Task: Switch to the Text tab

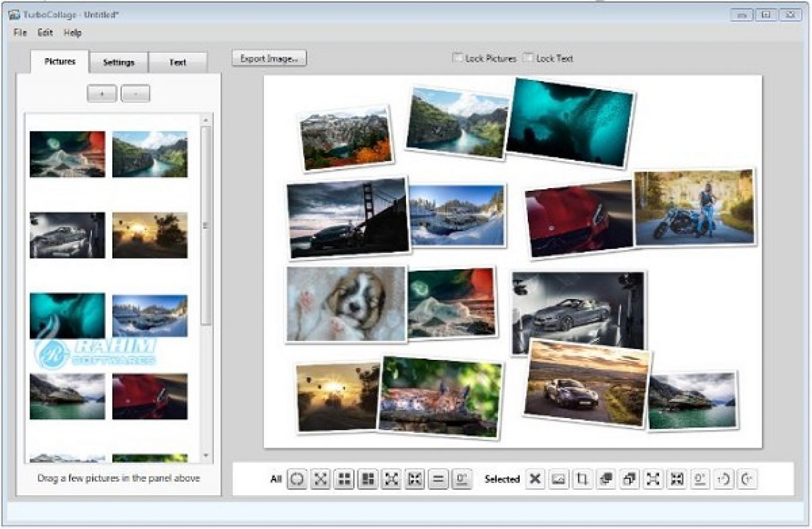Action: click(x=178, y=62)
